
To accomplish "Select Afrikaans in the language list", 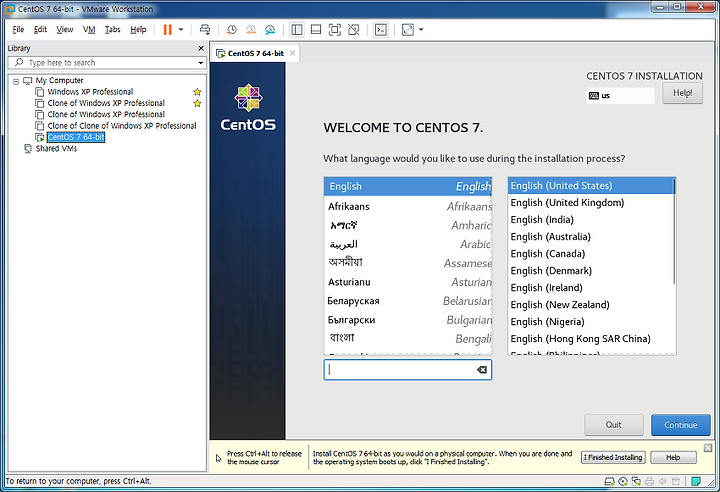I will 408,206.
